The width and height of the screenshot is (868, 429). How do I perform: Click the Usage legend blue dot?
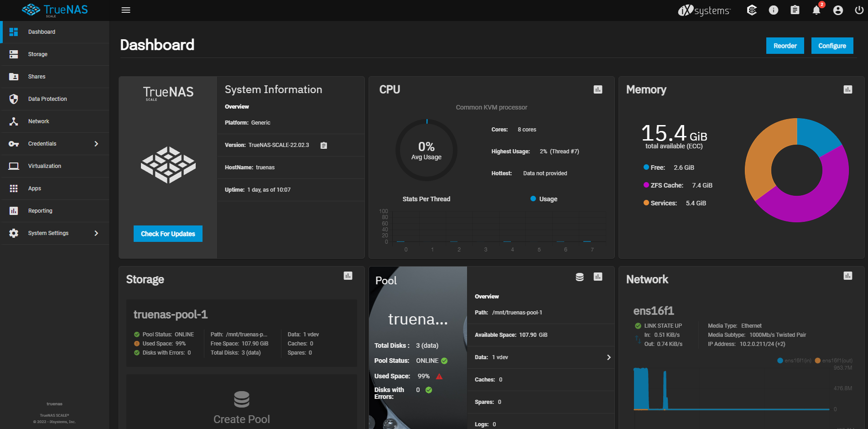(533, 199)
